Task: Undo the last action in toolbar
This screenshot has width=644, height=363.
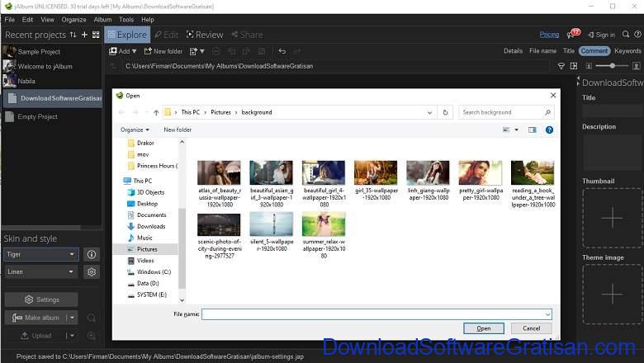Action: (x=282, y=51)
